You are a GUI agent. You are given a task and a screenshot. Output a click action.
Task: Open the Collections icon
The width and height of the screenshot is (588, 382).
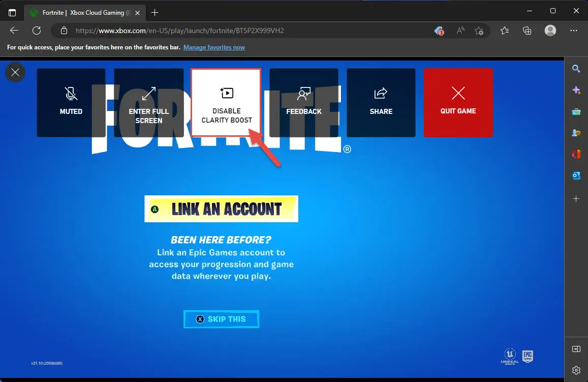pos(527,31)
